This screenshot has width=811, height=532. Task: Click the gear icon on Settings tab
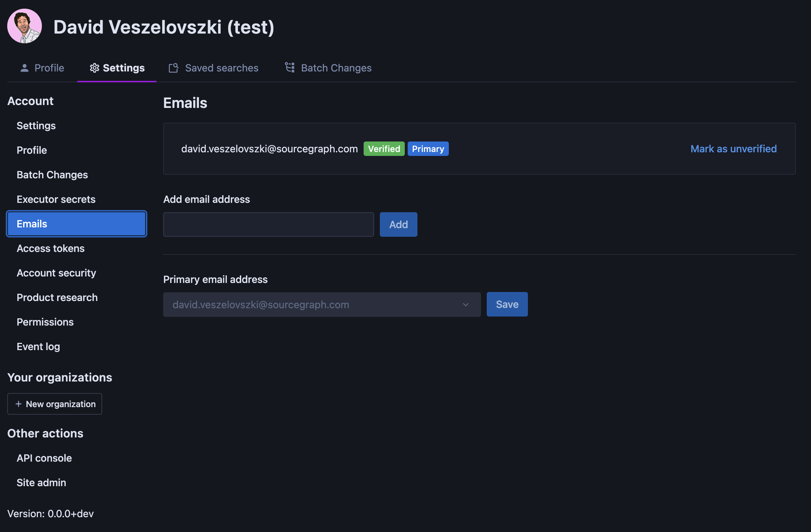click(94, 68)
